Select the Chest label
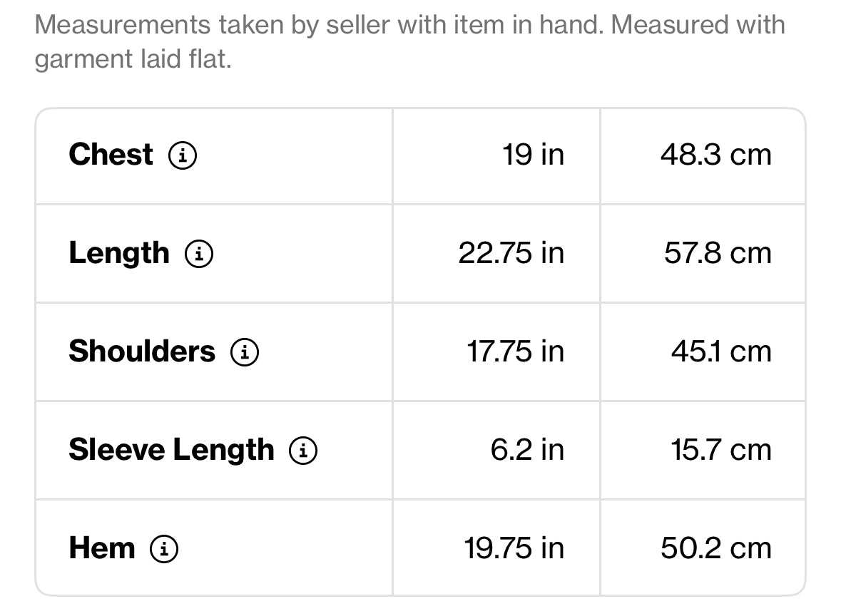The height and width of the screenshot is (616, 841). pos(111,155)
